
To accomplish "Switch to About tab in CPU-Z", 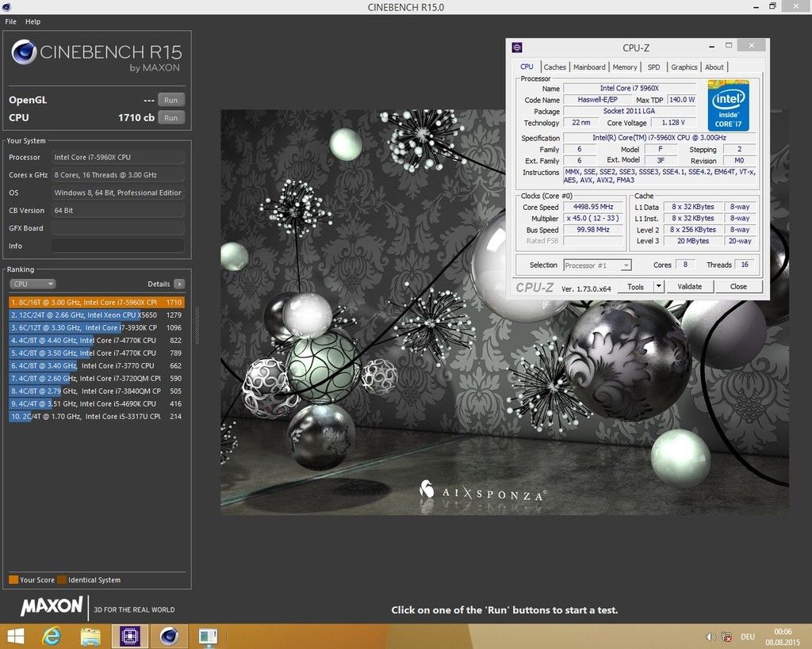I will tap(714, 67).
